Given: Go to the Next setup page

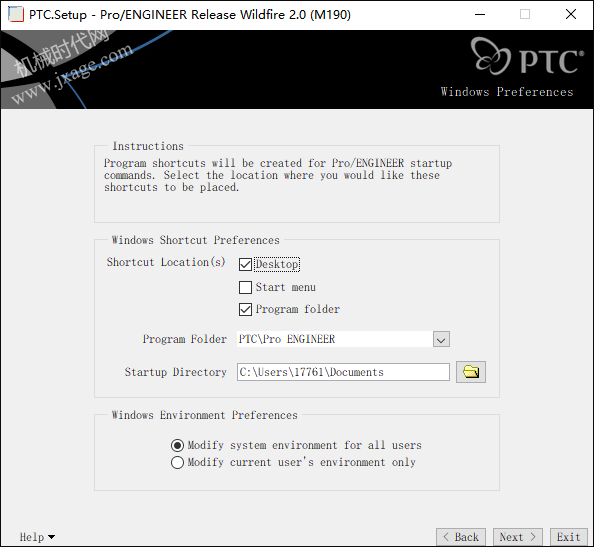Looking at the screenshot, I should click(x=517, y=537).
